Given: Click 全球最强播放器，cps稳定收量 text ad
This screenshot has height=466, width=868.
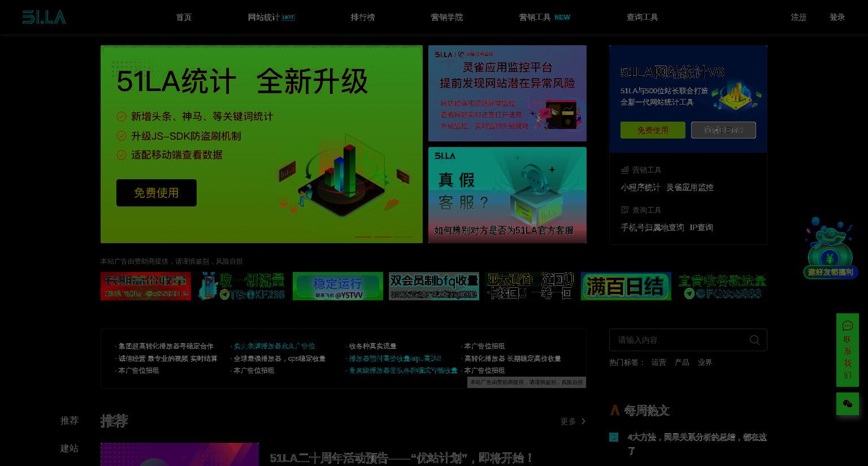Looking at the screenshot, I should [279, 359].
